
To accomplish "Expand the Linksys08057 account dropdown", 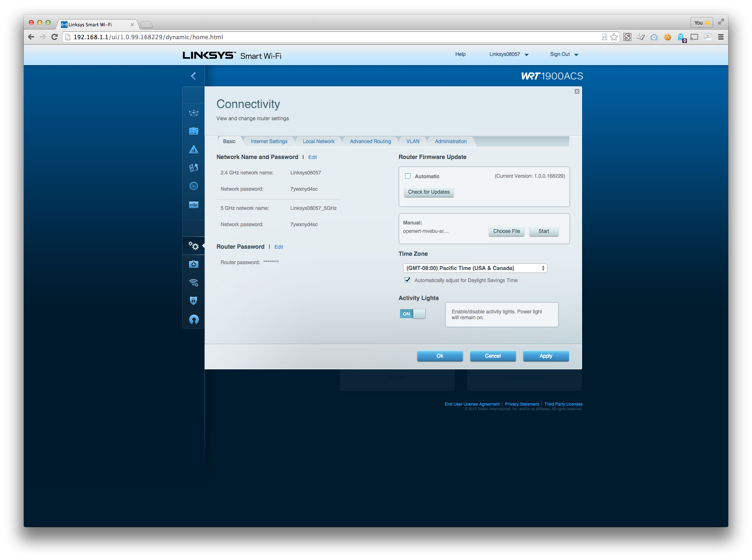I will coord(509,54).
